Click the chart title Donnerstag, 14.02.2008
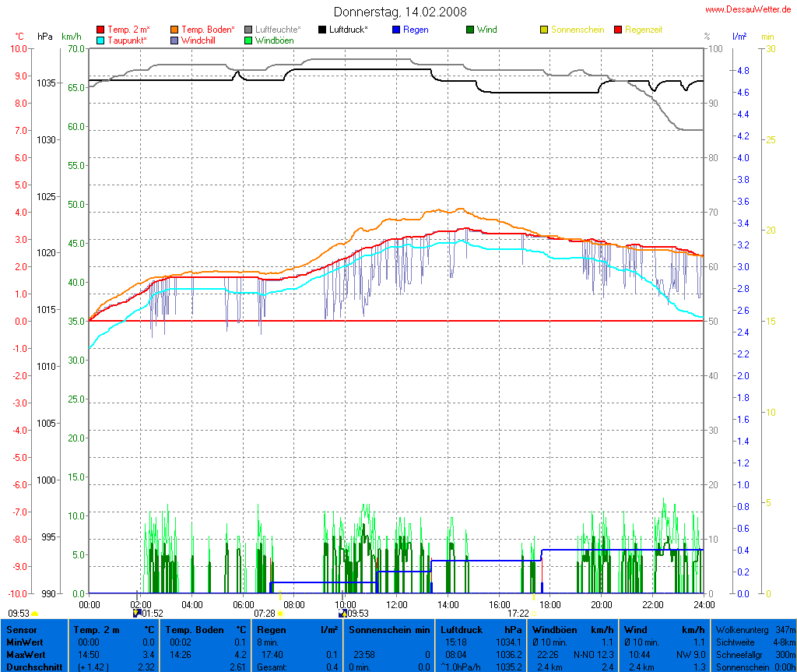The image size is (797, 672). [x=400, y=12]
